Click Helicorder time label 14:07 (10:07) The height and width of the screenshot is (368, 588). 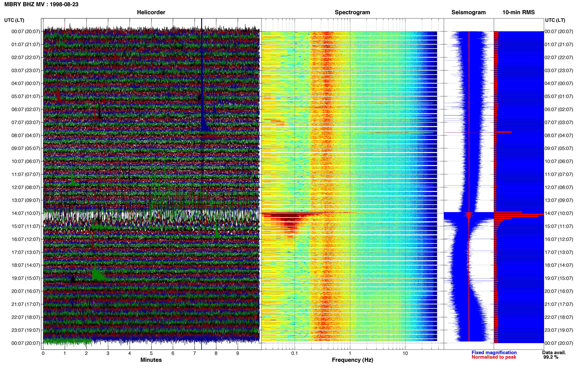tap(26, 213)
